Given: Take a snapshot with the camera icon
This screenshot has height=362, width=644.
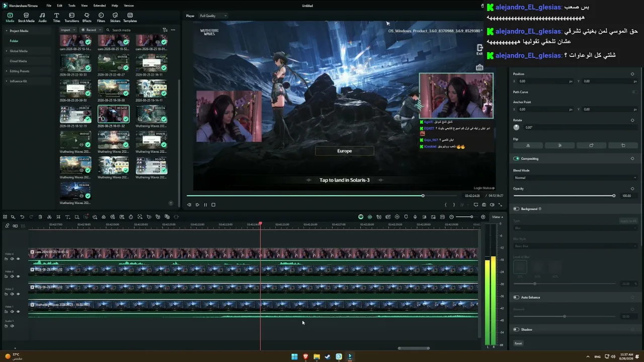Looking at the screenshot, I should point(484,205).
